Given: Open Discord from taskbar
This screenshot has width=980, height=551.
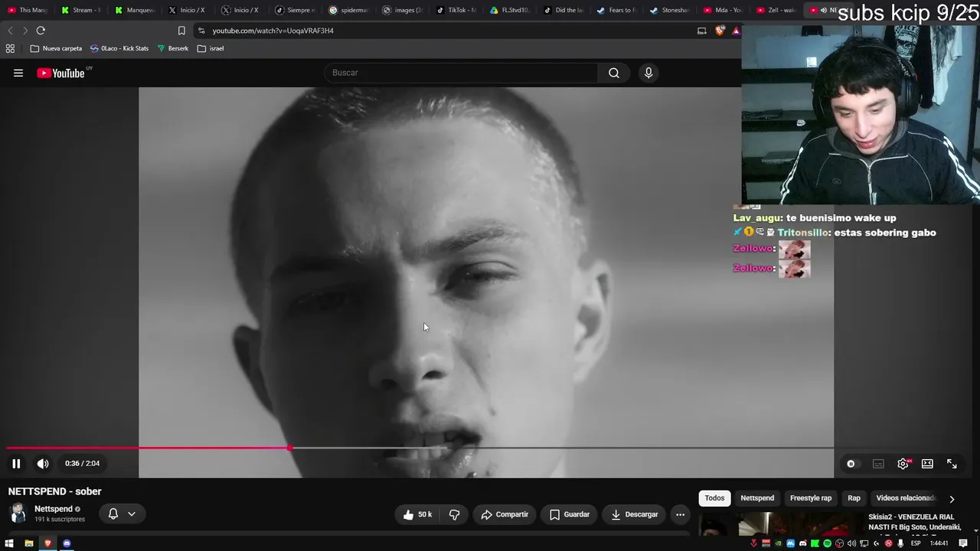Looking at the screenshot, I should (x=67, y=543).
